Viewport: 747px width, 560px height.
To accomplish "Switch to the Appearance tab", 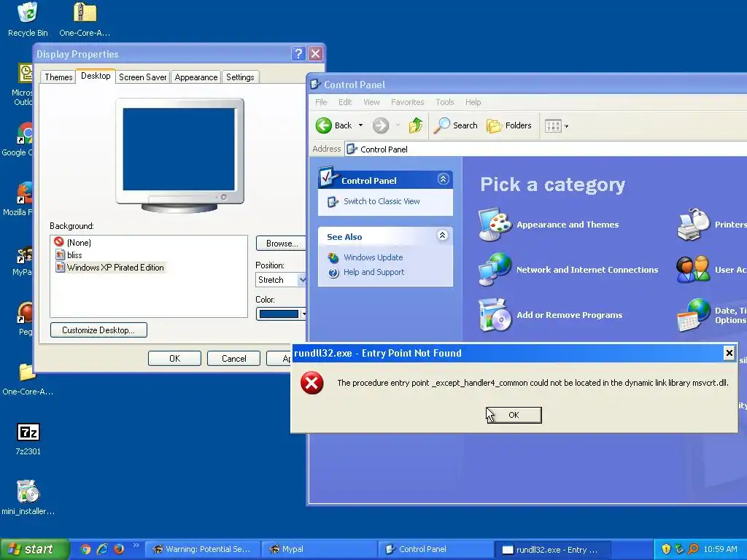I will [196, 77].
